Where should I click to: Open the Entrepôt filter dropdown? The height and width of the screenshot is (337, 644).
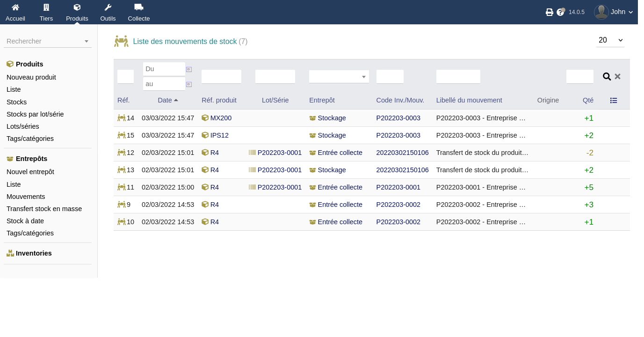[339, 77]
